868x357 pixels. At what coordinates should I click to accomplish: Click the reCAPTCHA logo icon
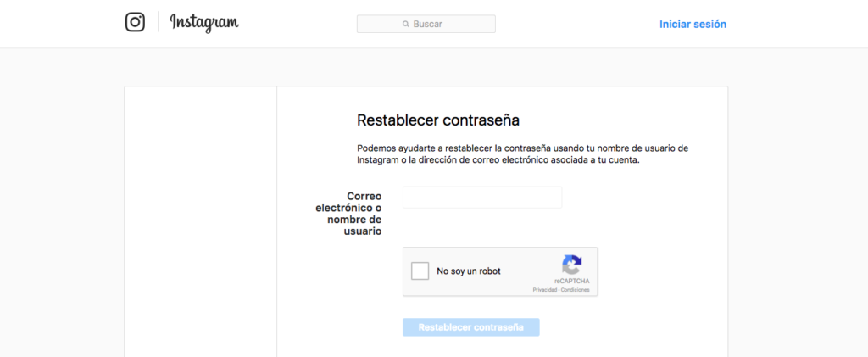pyautogui.click(x=572, y=265)
